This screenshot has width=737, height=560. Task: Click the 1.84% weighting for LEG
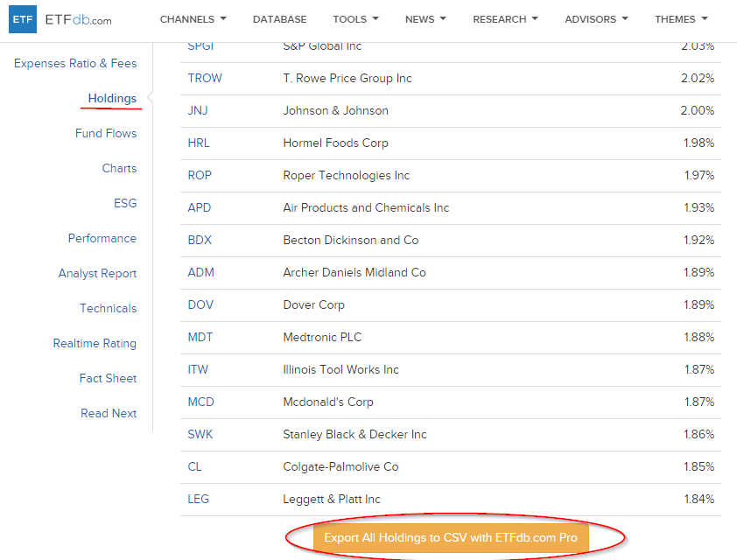(x=699, y=500)
